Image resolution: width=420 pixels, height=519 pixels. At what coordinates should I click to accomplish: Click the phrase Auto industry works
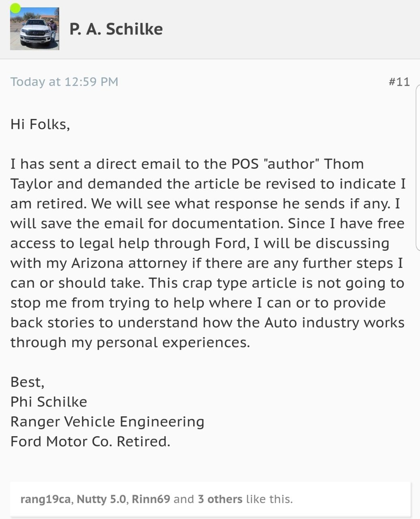coord(334,323)
